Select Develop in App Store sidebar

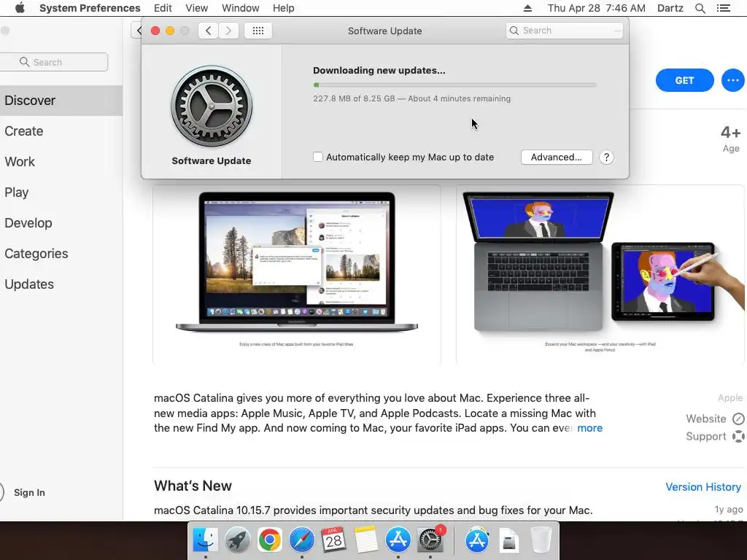(x=61, y=223)
